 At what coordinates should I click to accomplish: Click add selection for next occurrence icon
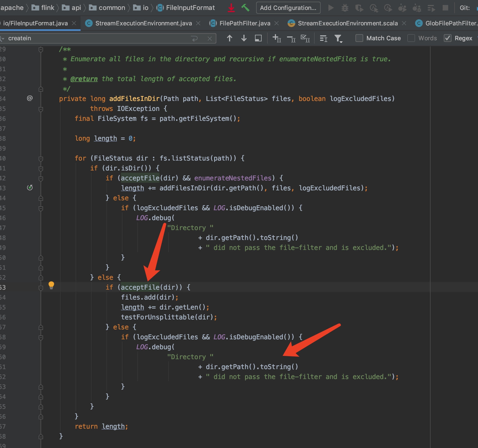[x=277, y=38]
